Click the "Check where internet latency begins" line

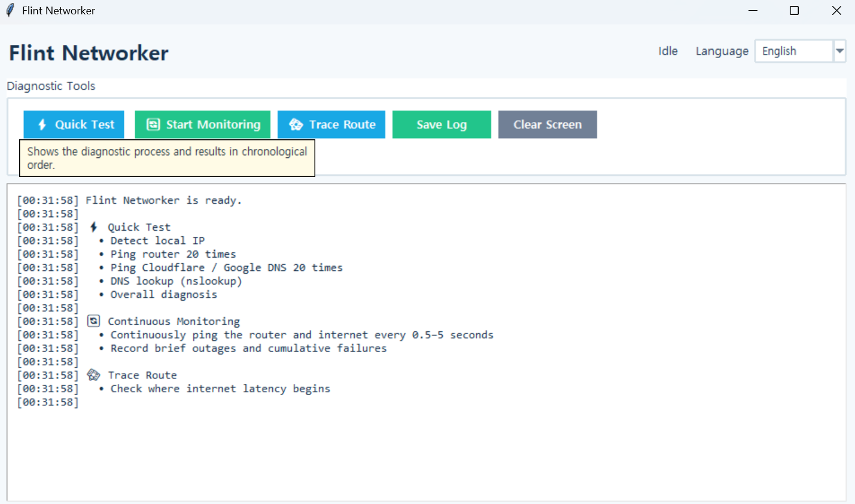(220, 389)
